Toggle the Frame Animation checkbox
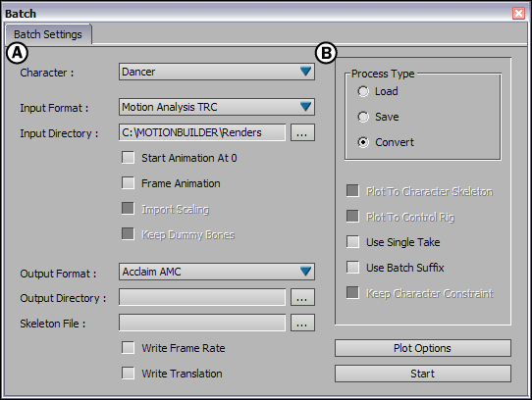Viewport: 532px width, 400px height. (128, 183)
